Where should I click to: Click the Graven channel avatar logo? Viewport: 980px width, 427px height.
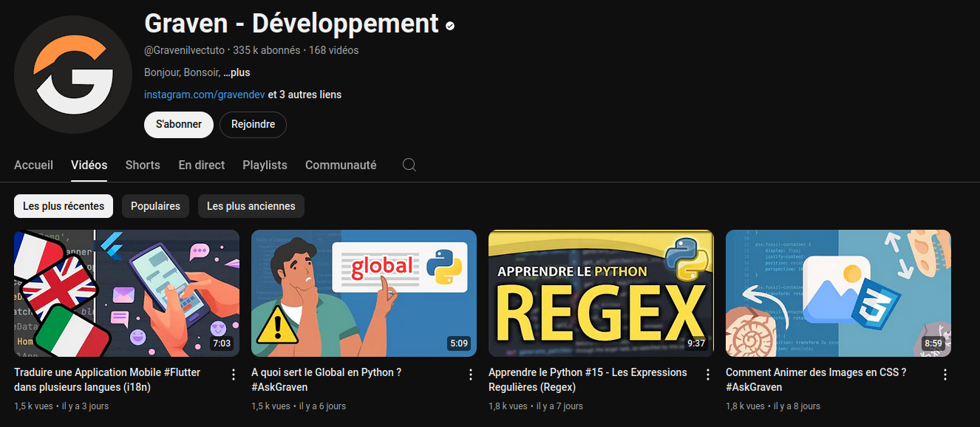73,75
